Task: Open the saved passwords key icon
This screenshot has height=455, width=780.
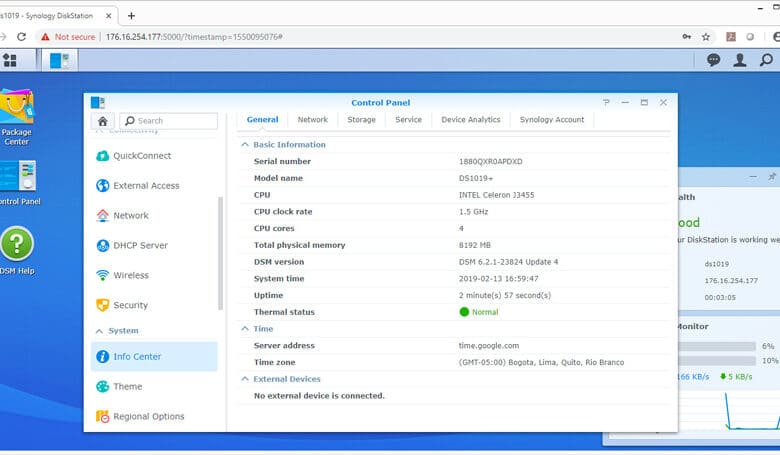Action: click(x=686, y=37)
